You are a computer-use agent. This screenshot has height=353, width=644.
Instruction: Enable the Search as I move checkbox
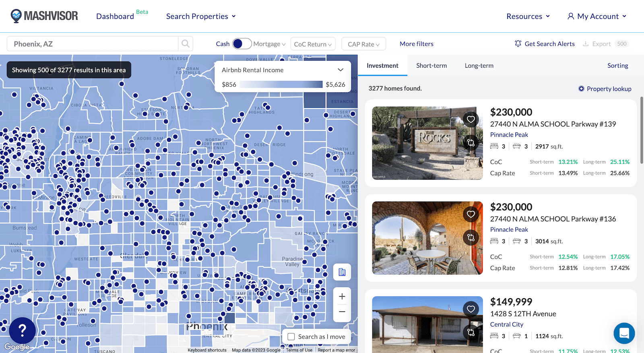291,336
